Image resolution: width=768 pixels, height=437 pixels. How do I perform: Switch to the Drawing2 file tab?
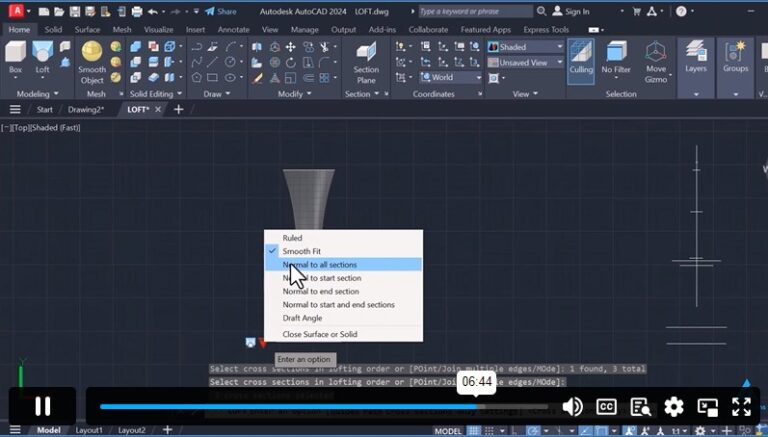coord(86,109)
